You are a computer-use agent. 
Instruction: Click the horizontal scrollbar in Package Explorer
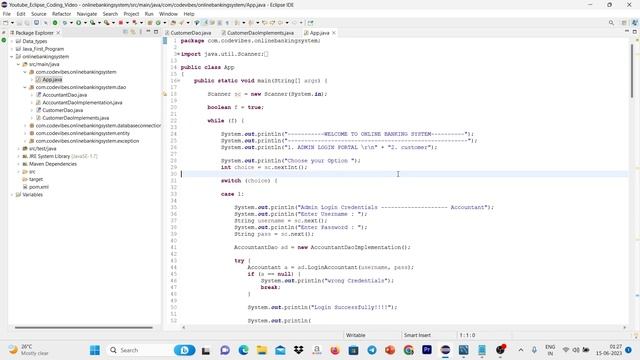(84, 327)
